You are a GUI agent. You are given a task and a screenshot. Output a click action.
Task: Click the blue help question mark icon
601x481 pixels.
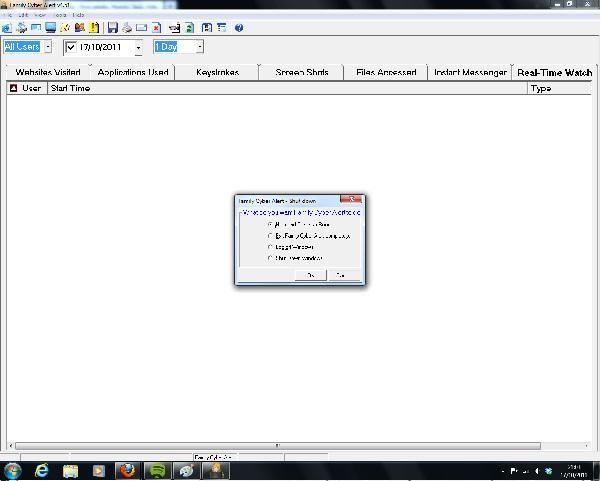pyautogui.click(x=239, y=28)
